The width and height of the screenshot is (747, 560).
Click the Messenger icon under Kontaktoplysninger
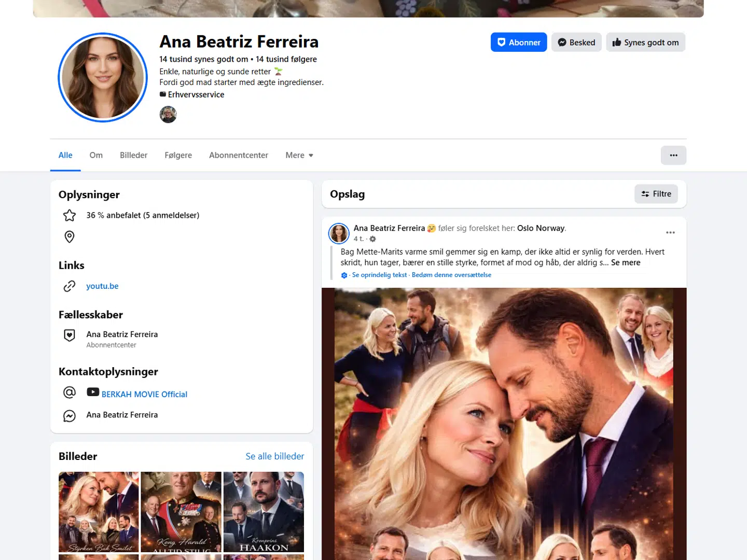click(69, 415)
